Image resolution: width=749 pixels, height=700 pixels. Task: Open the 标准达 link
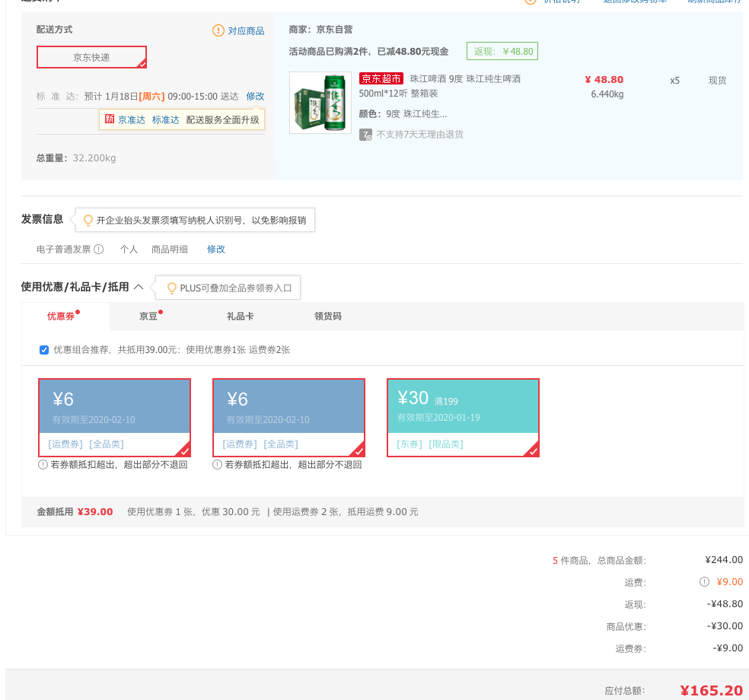click(165, 120)
